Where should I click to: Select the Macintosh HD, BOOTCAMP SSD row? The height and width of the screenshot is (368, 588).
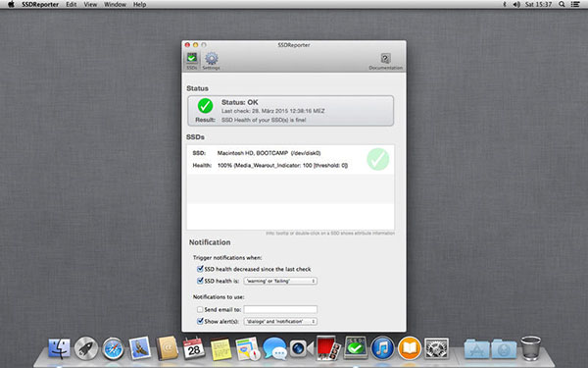click(x=290, y=159)
